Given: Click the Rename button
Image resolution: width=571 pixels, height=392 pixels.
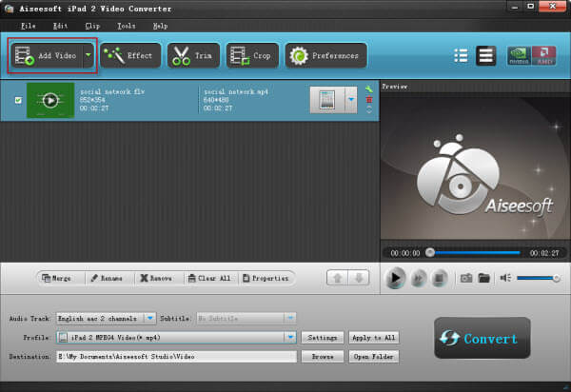Looking at the screenshot, I should [107, 278].
